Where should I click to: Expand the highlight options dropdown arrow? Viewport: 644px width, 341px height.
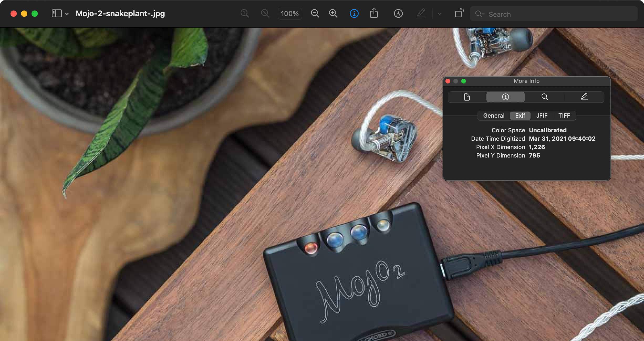[440, 14]
